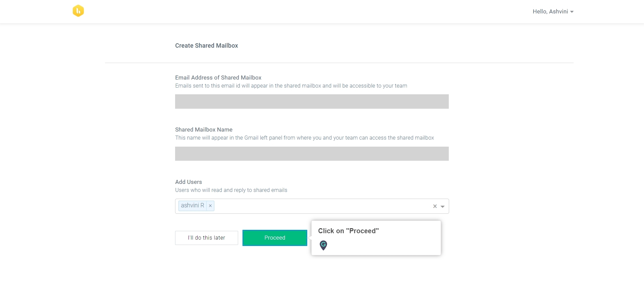This screenshot has width=644, height=303.
Task: Click the Shared Mailbox Name label
Action: tap(204, 130)
